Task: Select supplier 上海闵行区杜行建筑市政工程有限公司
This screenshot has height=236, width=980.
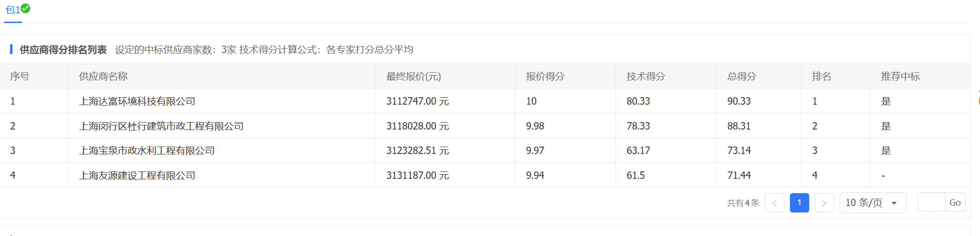Action: click(161, 126)
